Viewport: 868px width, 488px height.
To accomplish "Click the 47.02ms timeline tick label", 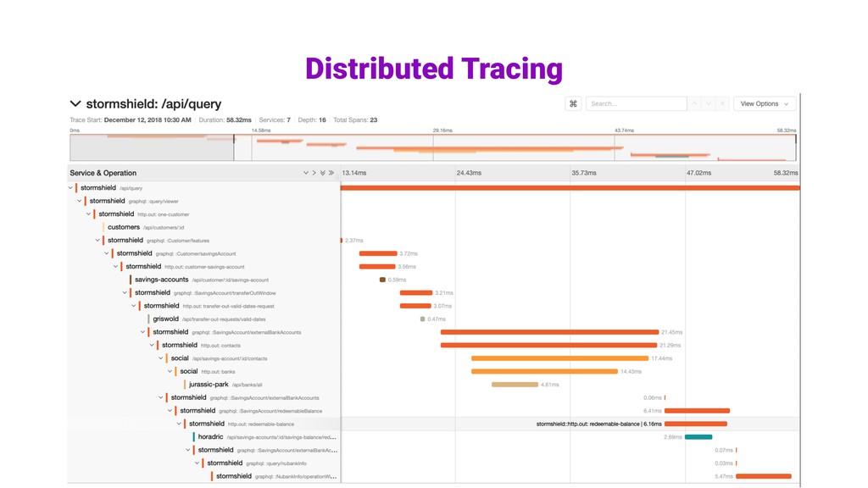I will point(698,173).
